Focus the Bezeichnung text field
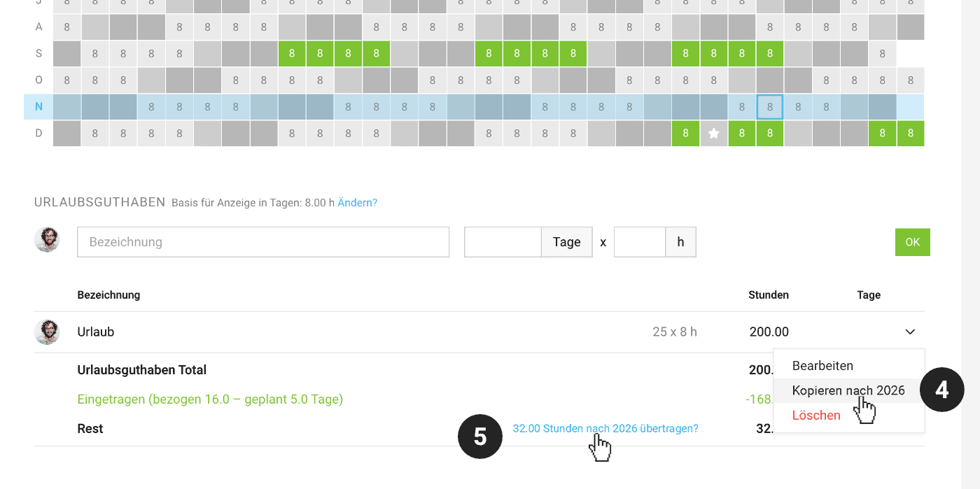The image size is (980, 489). click(262, 242)
